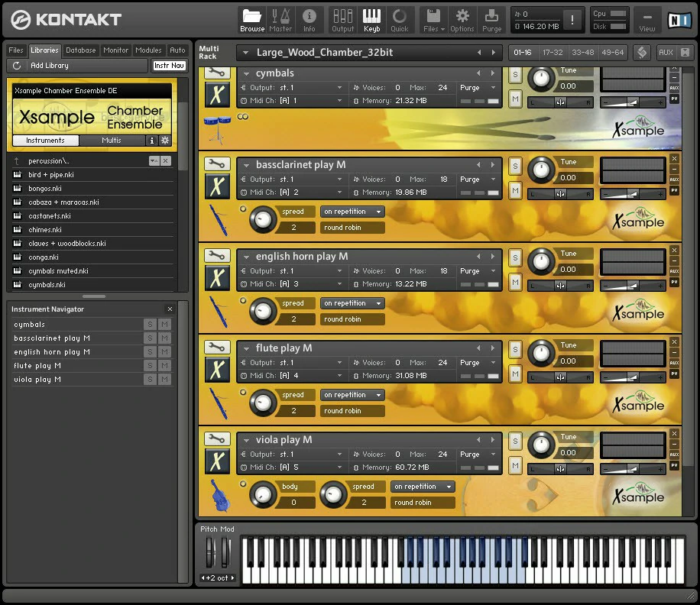
Task: Open the Files disk menu
Action: click(433, 21)
